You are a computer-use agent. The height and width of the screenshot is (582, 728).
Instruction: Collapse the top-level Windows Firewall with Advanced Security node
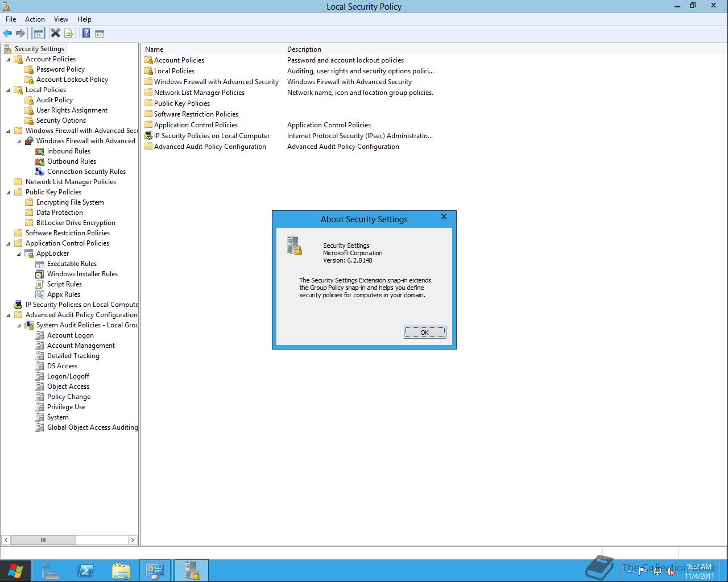pyautogui.click(x=8, y=131)
